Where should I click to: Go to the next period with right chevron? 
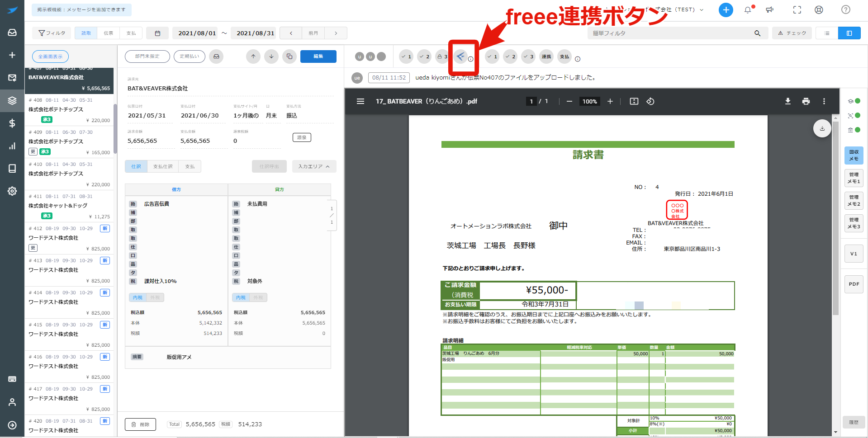coord(336,33)
